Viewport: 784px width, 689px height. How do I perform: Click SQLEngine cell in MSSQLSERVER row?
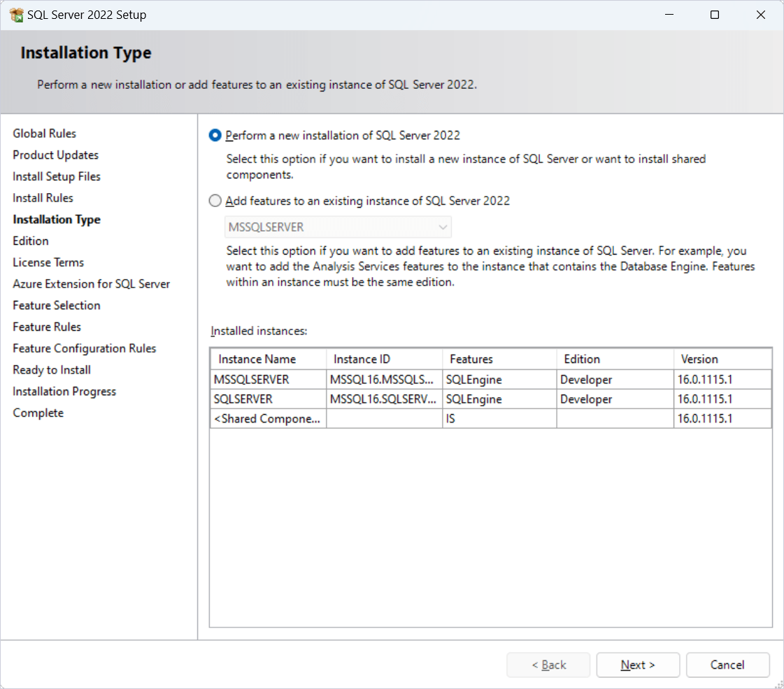(499, 380)
